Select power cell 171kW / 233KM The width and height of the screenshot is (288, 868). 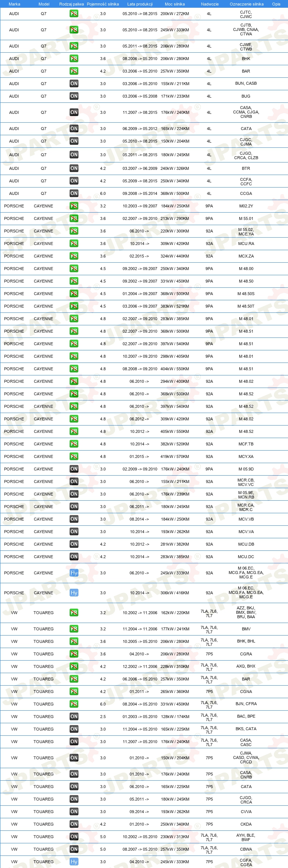(x=175, y=96)
